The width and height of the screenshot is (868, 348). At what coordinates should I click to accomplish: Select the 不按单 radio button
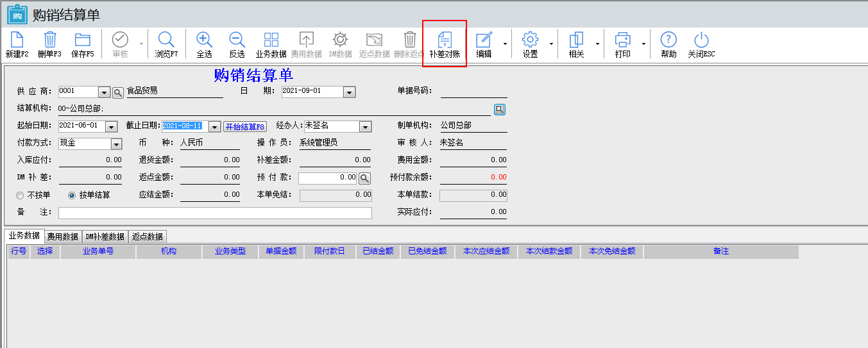[x=21, y=195]
